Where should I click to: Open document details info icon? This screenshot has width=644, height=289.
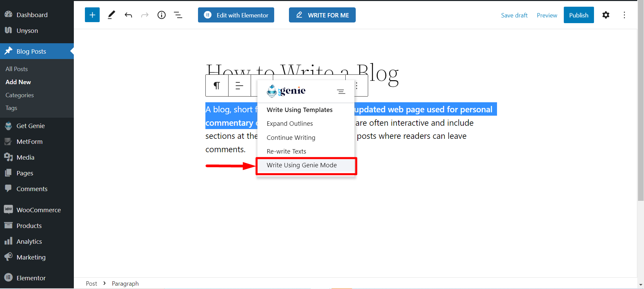coord(161,15)
